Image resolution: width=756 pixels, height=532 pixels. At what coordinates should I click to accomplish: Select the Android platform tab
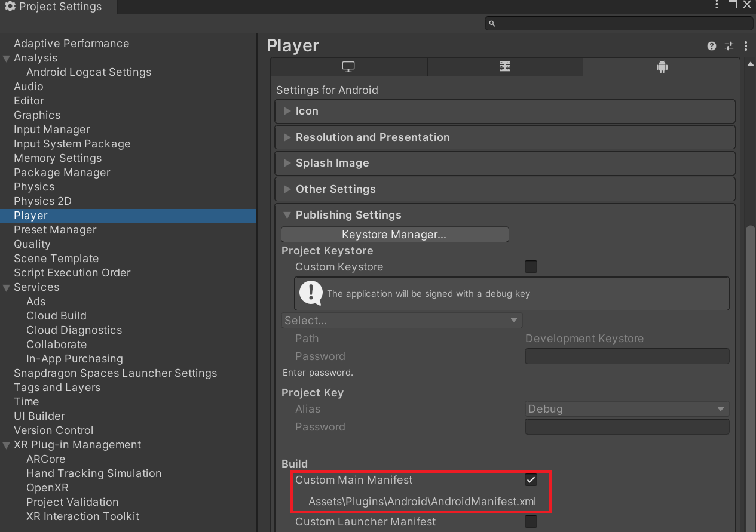tap(662, 67)
